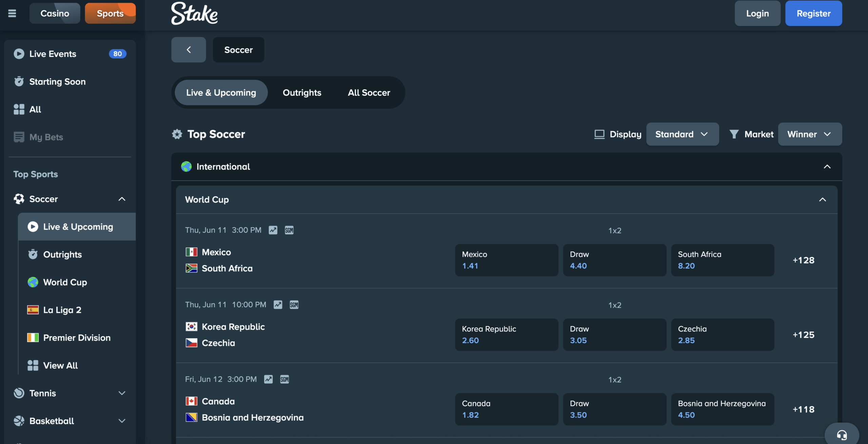The height and width of the screenshot is (444, 868).
Task: Click SGM icon for Canada match
Action: [x=284, y=379]
